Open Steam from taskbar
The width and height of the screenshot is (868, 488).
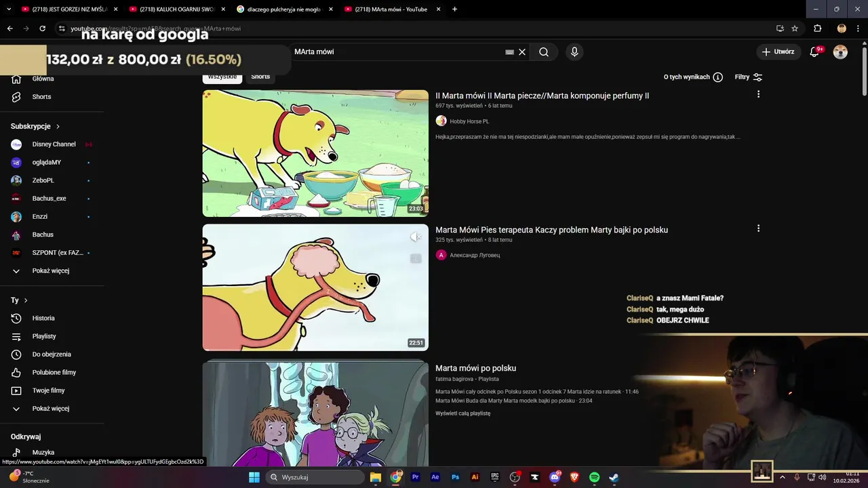point(614,477)
